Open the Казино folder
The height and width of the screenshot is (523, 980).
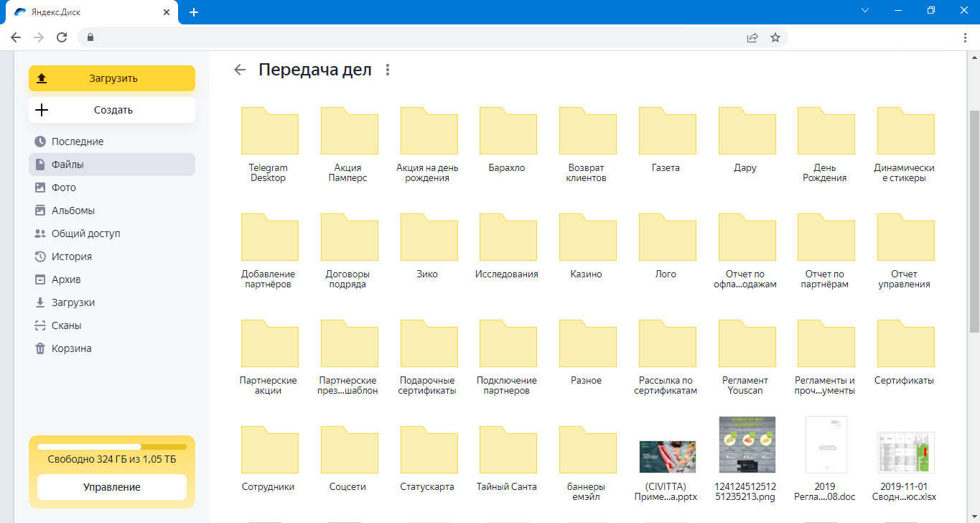587,237
